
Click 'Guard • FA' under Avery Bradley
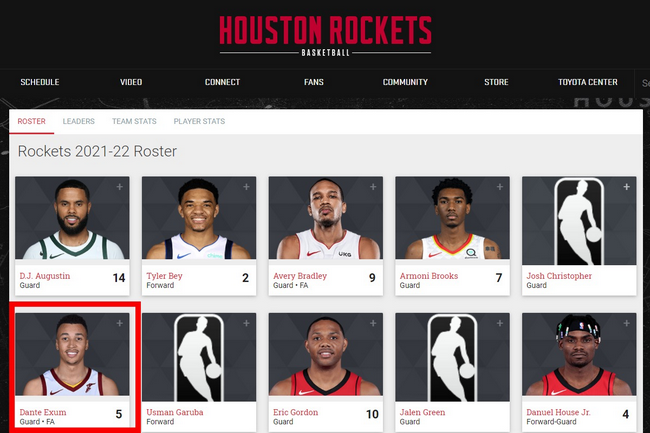click(x=291, y=285)
